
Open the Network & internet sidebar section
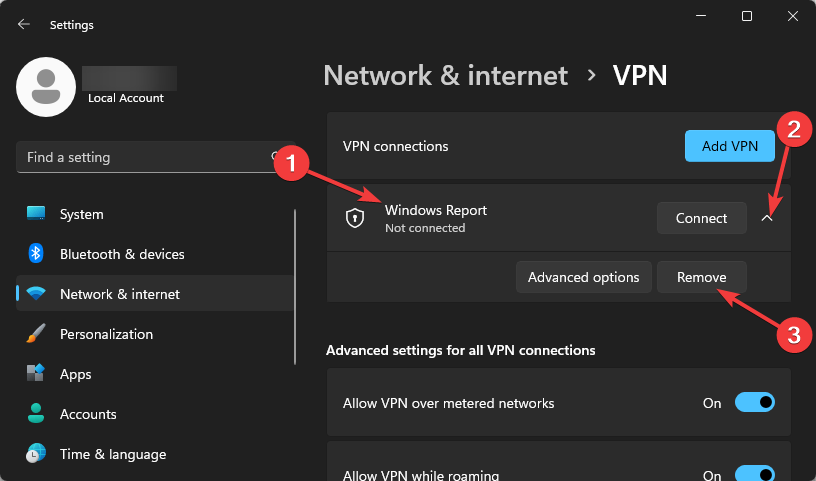tap(120, 294)
